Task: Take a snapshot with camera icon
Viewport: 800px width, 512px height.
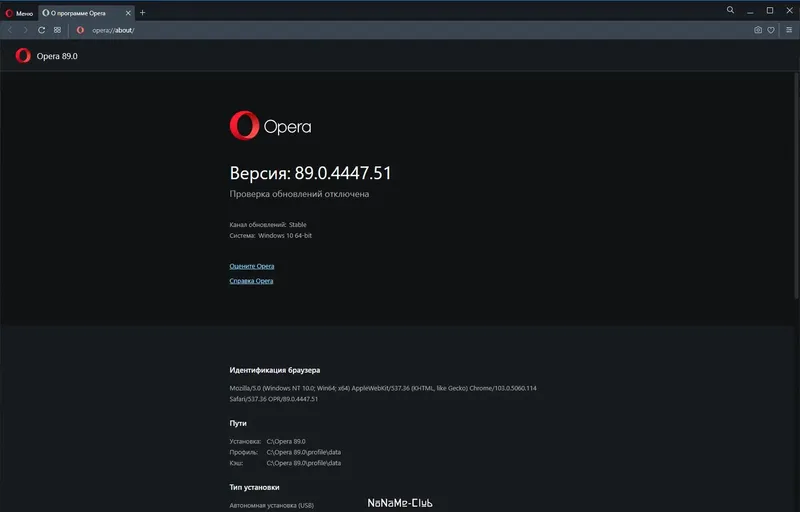Action: 758,30
